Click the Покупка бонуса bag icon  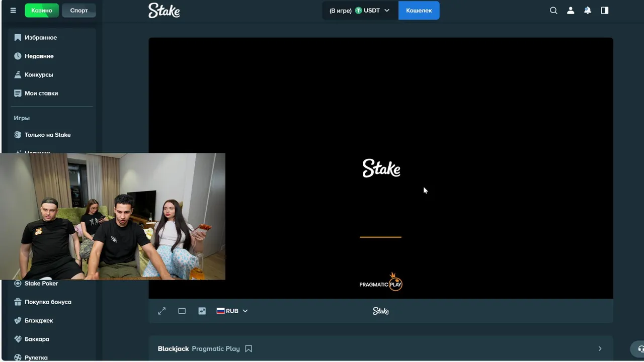18,302
